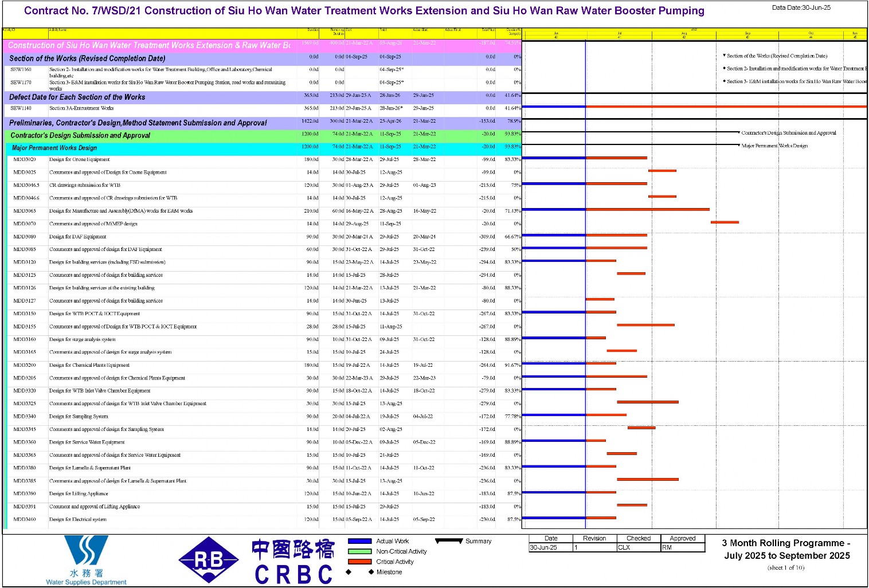This screenshot has width=869, height=588.
Task: Click the Comment and approval of Lifting Appliance name
Action: (95, 507)
